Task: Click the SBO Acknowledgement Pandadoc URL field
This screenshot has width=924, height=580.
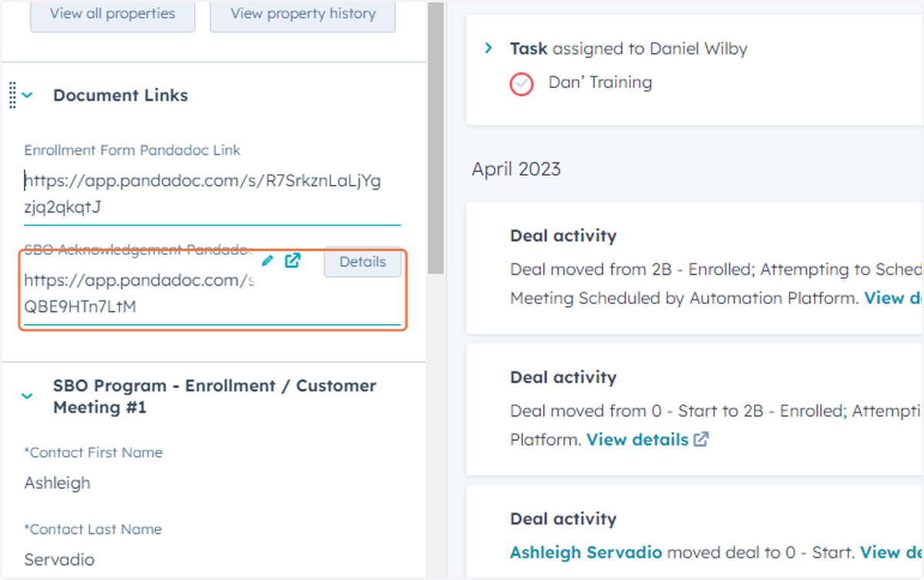Action: tap(213, 293)
